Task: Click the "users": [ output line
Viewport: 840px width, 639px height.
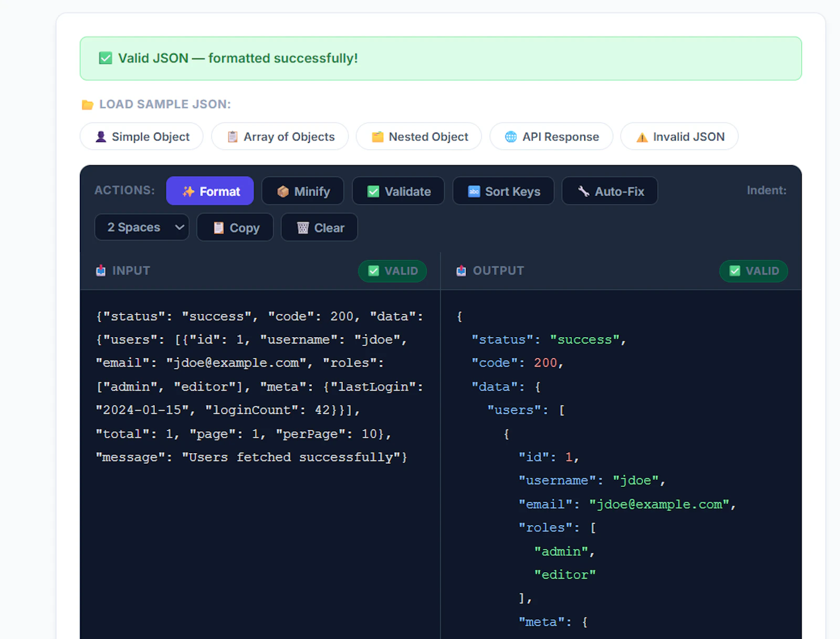Action: pos(526,410)
